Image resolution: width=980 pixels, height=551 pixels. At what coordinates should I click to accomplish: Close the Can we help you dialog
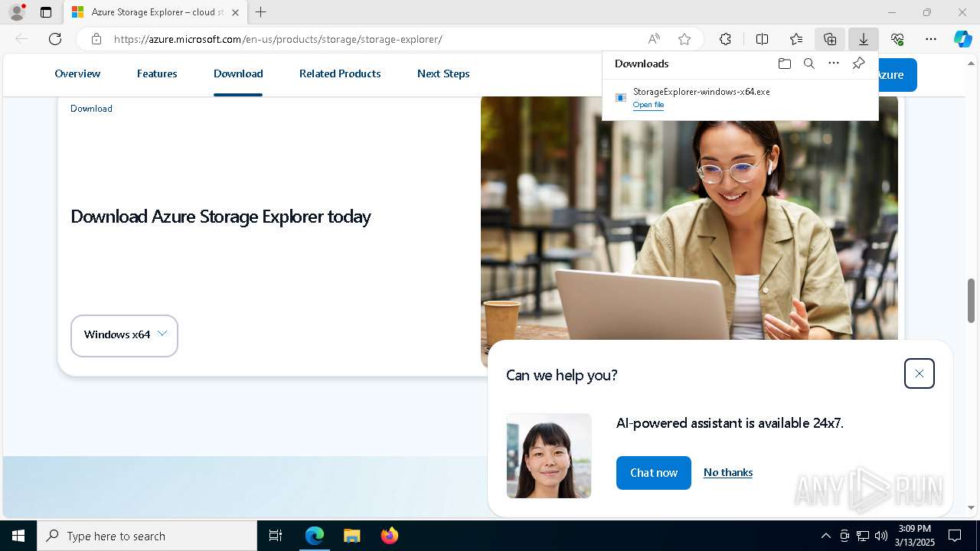[x=920, y=373]
